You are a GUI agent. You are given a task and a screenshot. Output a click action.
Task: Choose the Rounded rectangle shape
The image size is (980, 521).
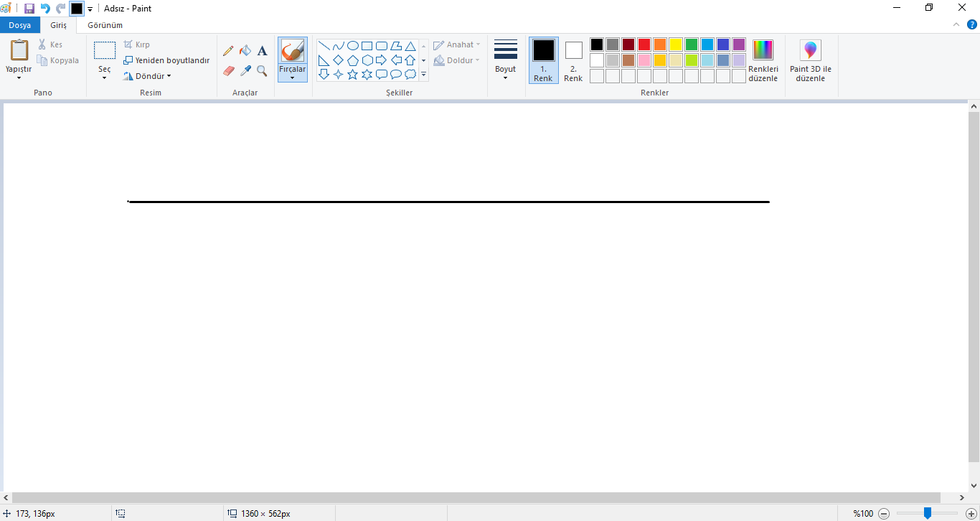[x=382, y=46]
